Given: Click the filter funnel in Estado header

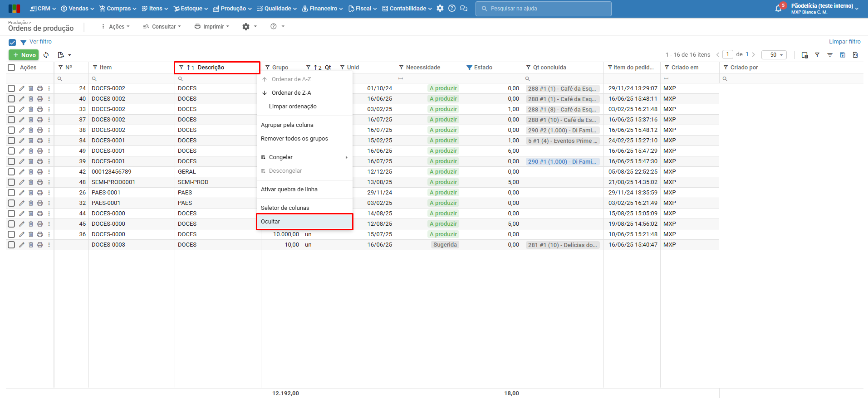Looking at the screenshot, I should pyautogui.click(x=470, y=68).
